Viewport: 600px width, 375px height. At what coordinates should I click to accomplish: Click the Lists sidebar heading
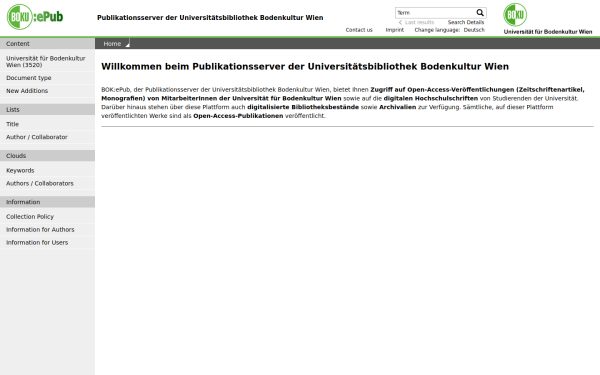coord(47,109)
